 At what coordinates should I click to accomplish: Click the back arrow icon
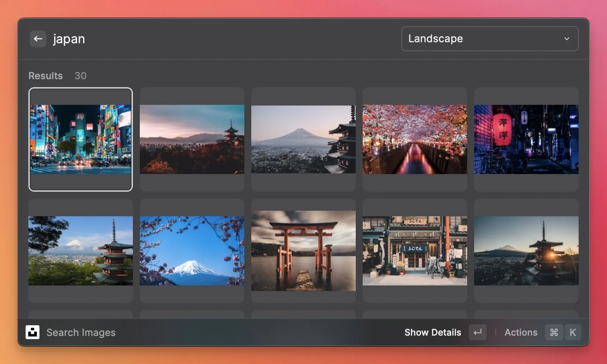coord(38,39)
